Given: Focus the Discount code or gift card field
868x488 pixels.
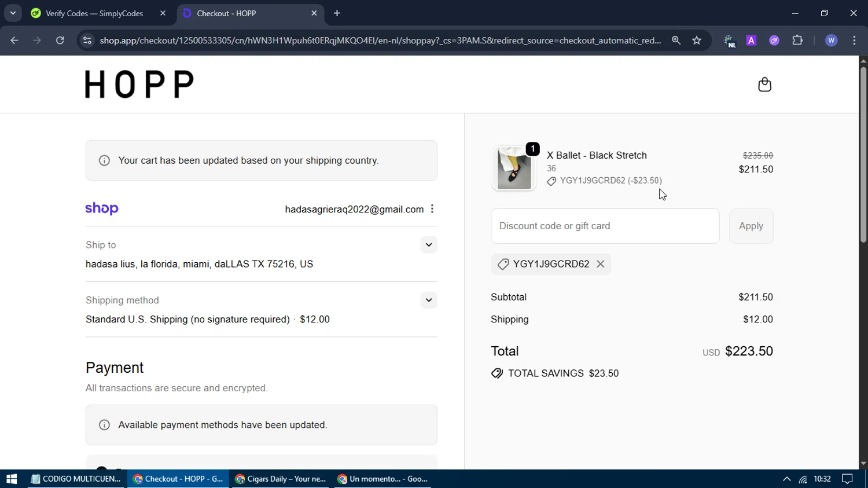Looking at the screenshot, I should [x=605, y=226].
